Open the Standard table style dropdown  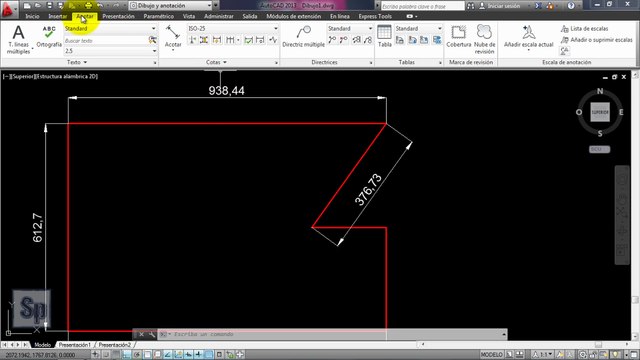[418, 29]
